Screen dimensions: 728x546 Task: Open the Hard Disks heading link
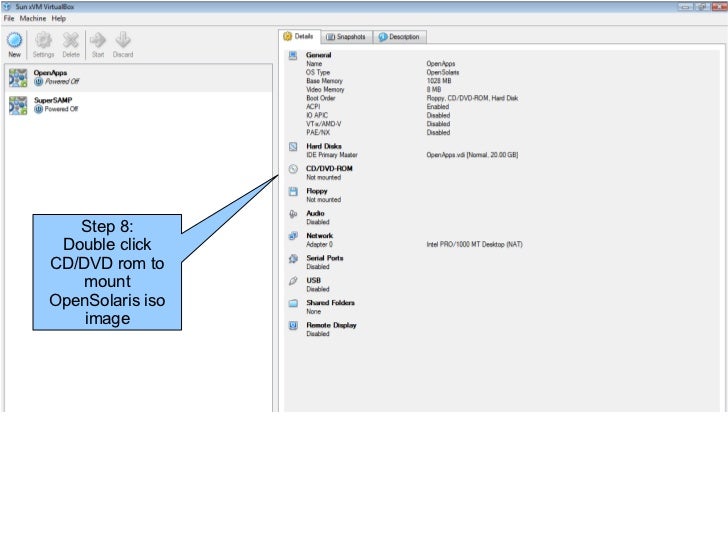(324, 146)
